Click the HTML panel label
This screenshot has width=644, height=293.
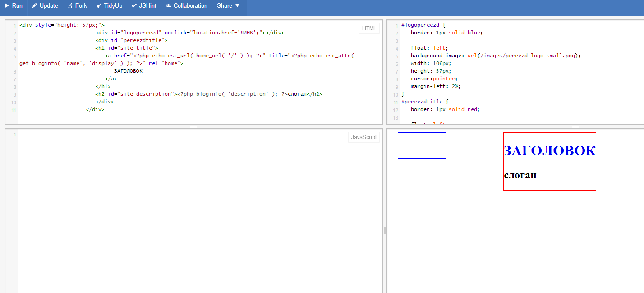tap(369, 28)
